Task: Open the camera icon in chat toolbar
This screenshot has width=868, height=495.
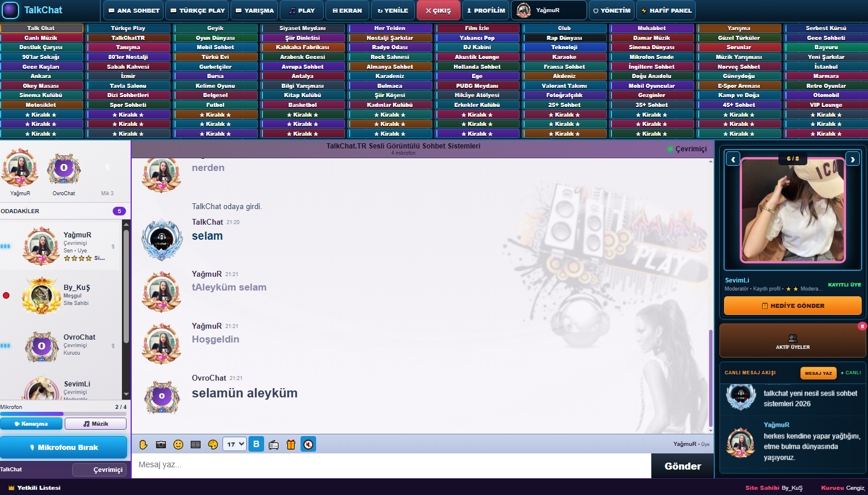Action: (161, 444)
